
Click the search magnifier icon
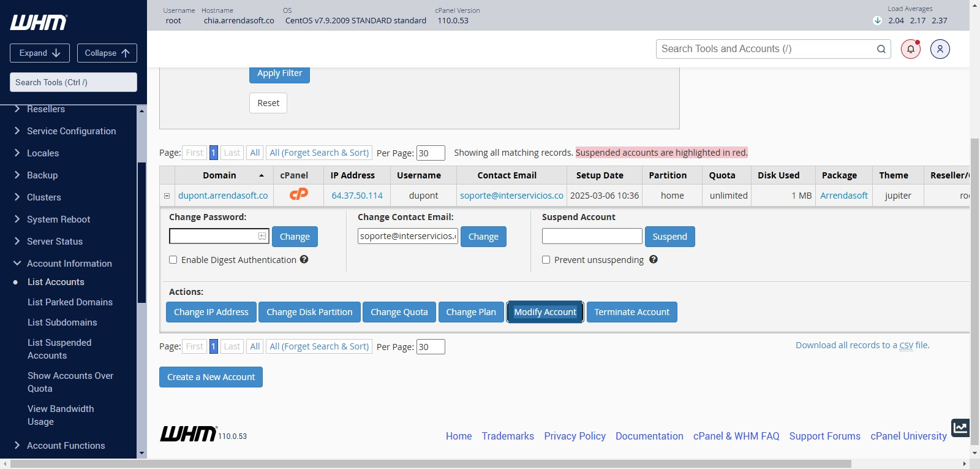(881, 49)
